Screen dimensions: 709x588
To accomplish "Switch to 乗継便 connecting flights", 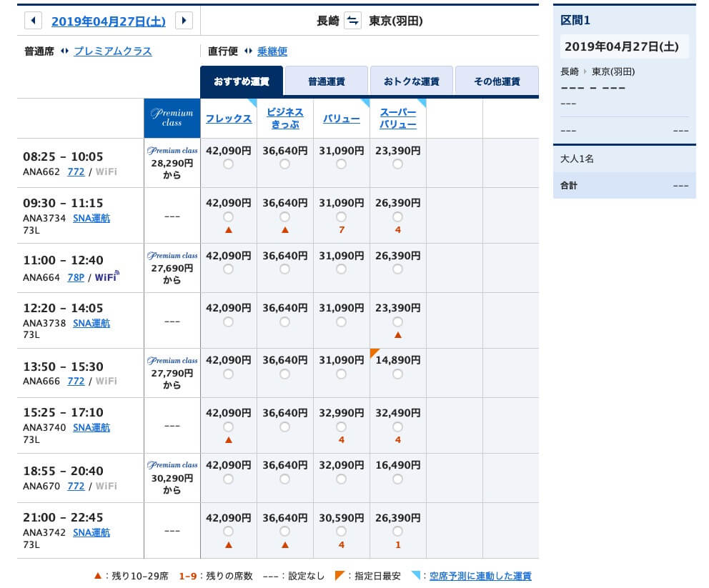I will (x=272, y=51).
